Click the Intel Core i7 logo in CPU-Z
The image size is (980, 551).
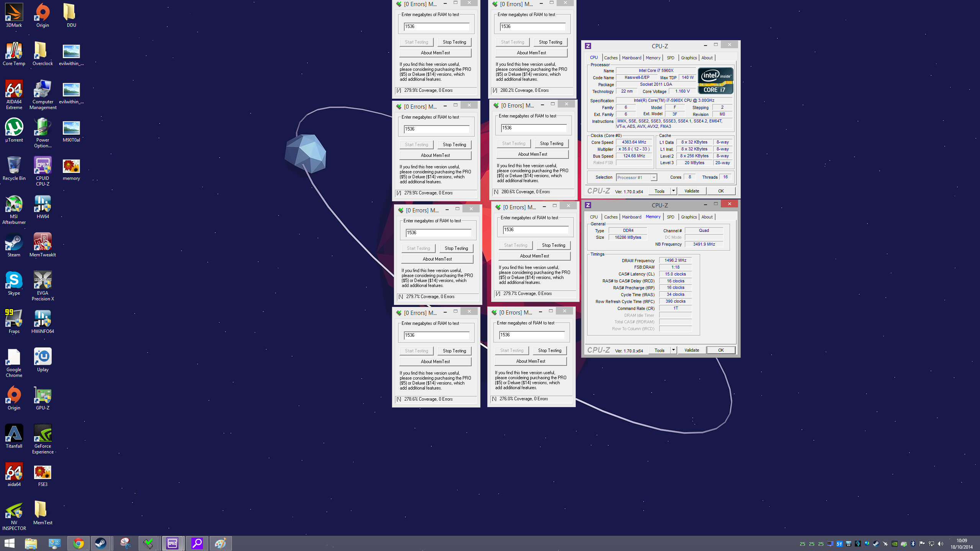(x=715, y=81)
